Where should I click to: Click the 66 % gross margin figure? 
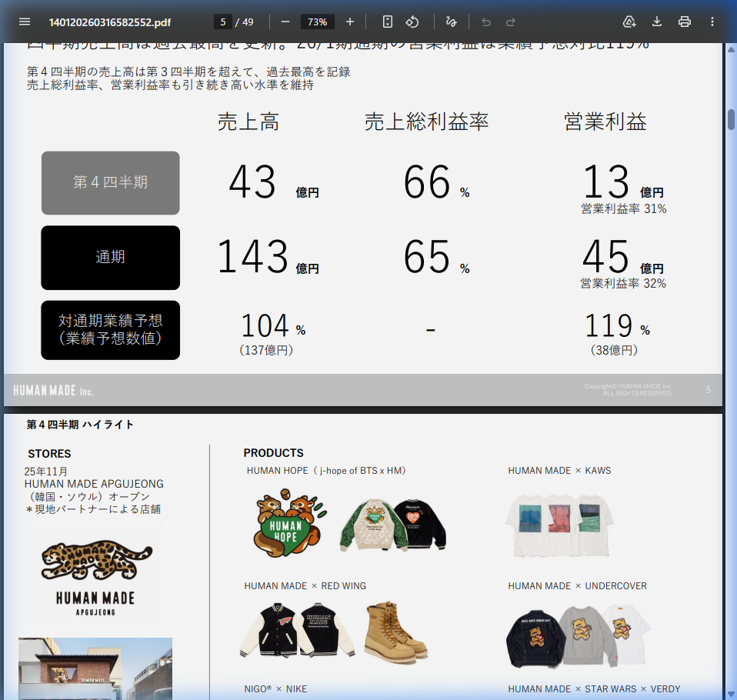click(x=437, y=182)
